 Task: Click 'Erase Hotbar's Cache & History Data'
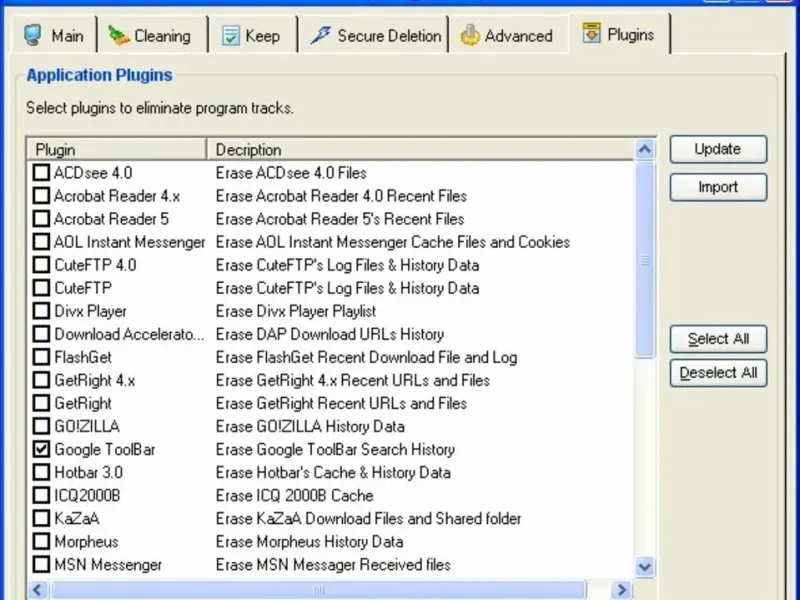click(333, 472)
